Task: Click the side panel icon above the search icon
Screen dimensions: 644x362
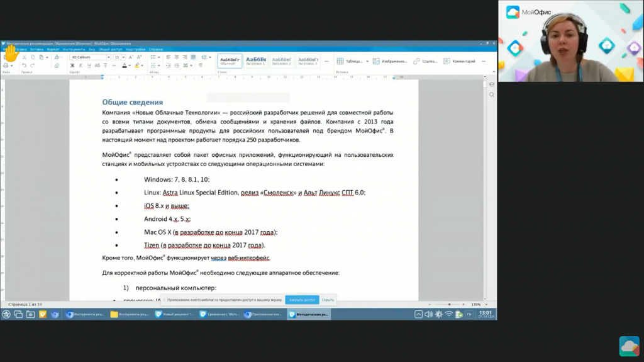Action: tap(492, 84)
